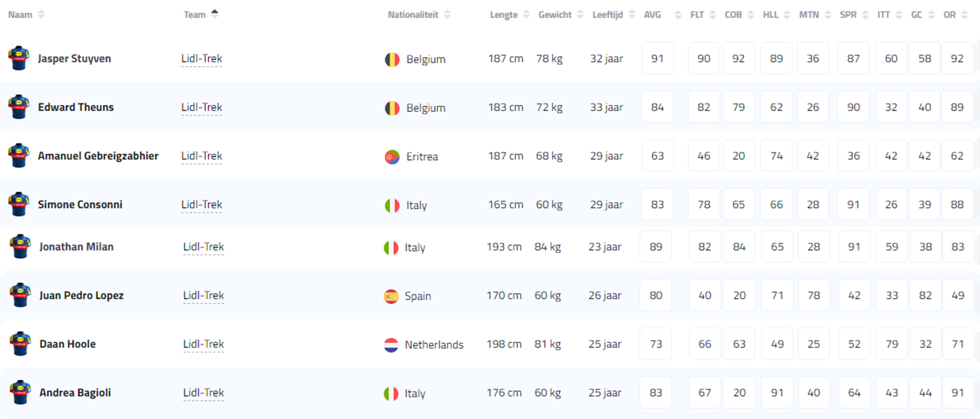Open the Jasper Stuyven rider page
The height and width of the screenshot is (419, 980).
(74, 59)
